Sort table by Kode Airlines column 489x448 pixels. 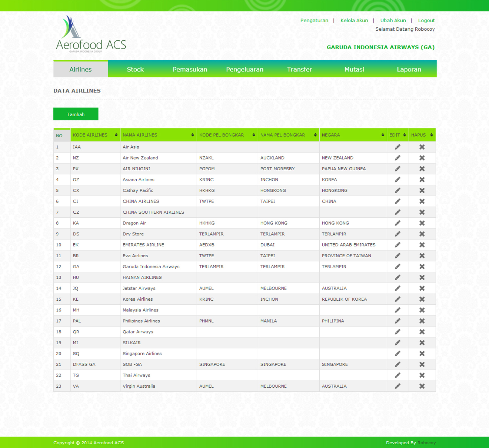click(x=95, y=135)
